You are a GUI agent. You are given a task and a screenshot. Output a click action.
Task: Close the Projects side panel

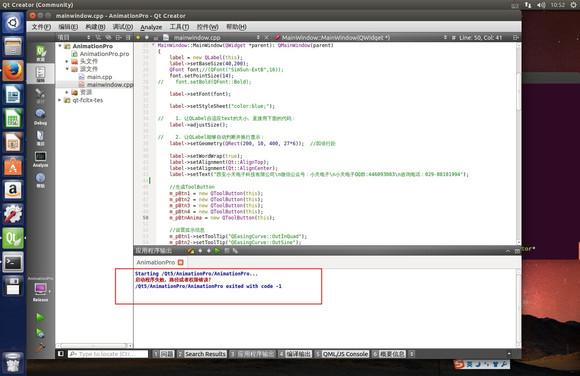click(x=128, y=37)
